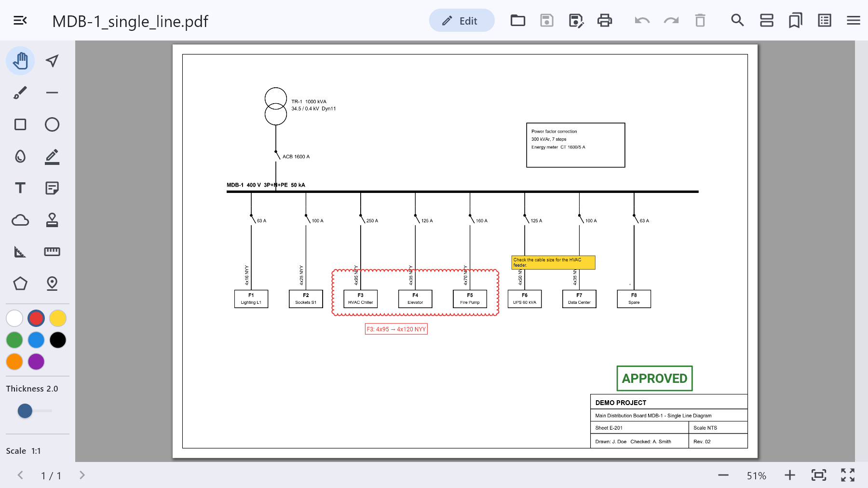
Task: Select the Location pin tool
Action: (x=52, y=284)
